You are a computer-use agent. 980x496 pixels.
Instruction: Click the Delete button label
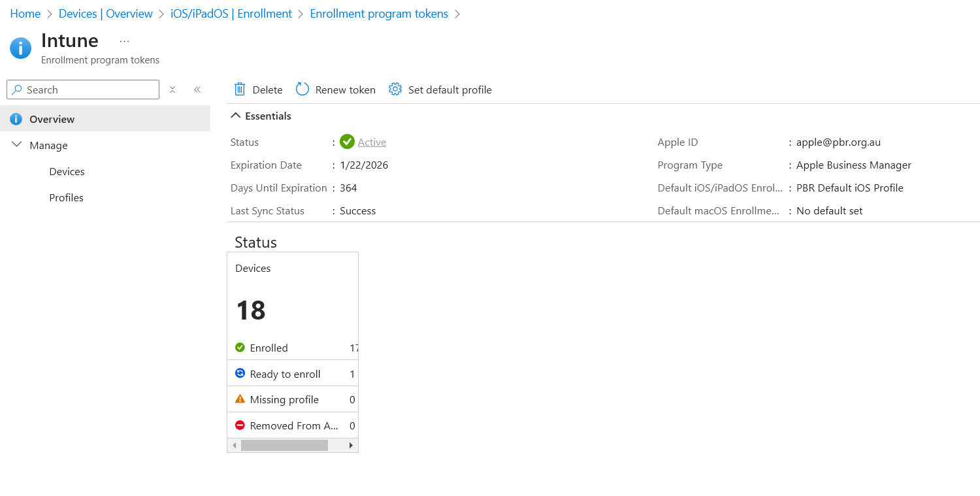tap(268, 90)
